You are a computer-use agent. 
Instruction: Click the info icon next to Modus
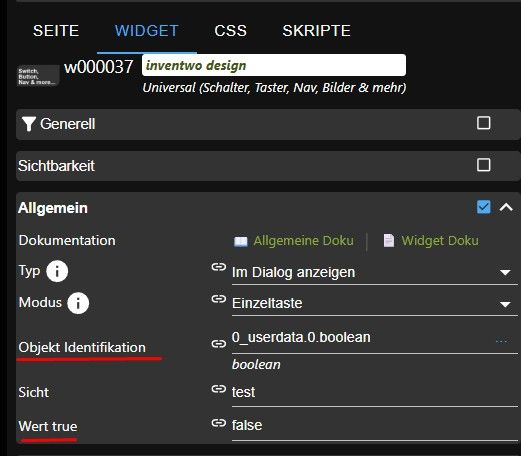coord(78,303)
